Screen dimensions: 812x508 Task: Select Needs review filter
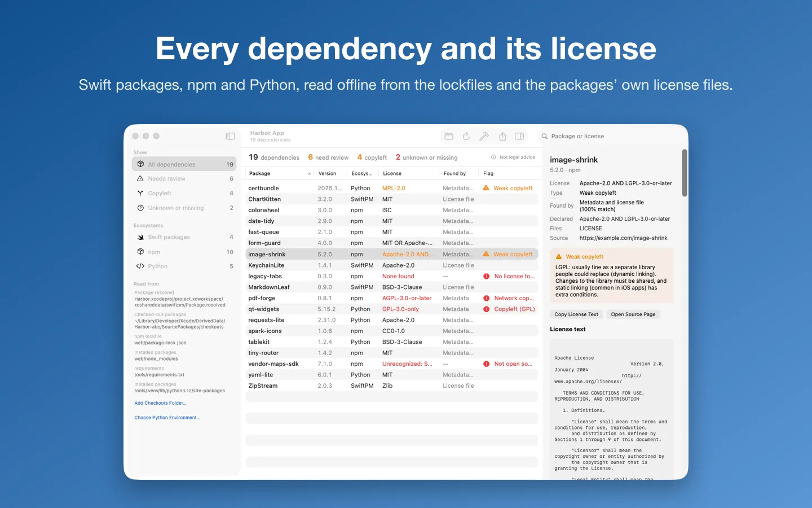[184, 179]
